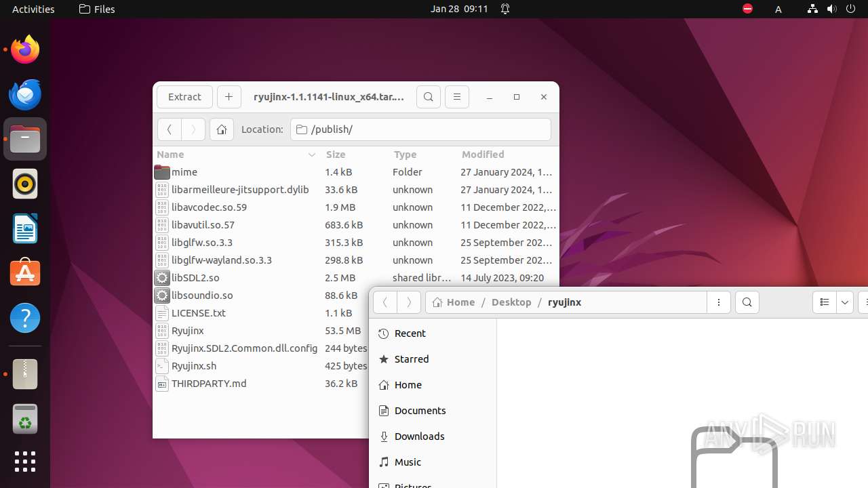
Task: Open Archive Manager hamburger menu
Action: coord(457,97)
